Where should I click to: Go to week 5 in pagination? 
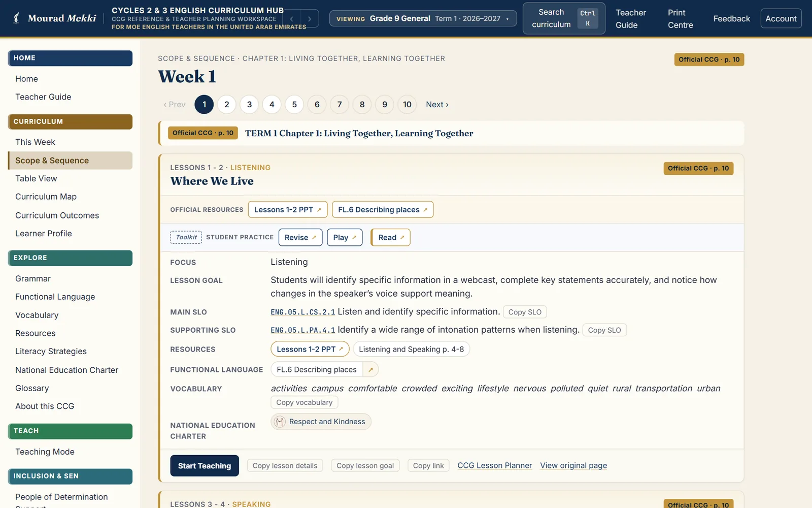294,105
